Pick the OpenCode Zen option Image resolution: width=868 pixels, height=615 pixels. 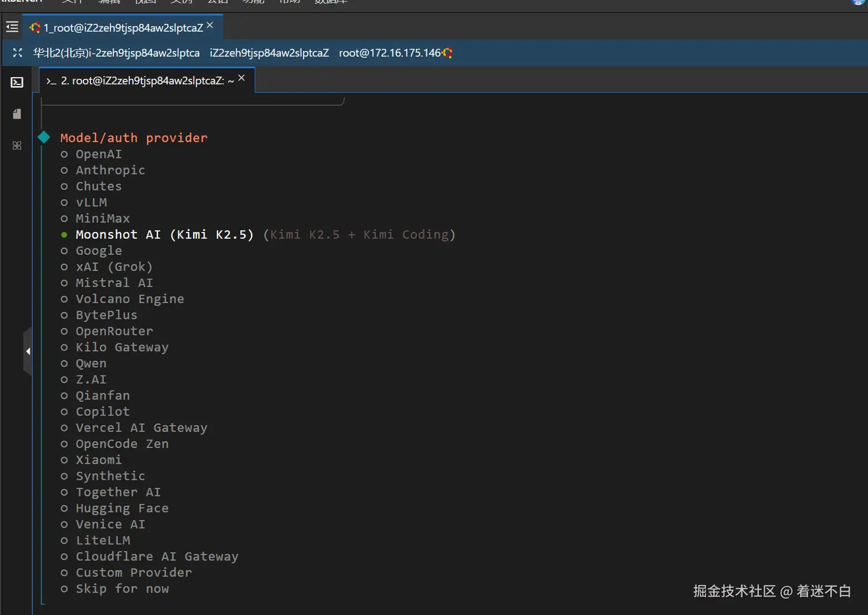click(x=114, y=444)
